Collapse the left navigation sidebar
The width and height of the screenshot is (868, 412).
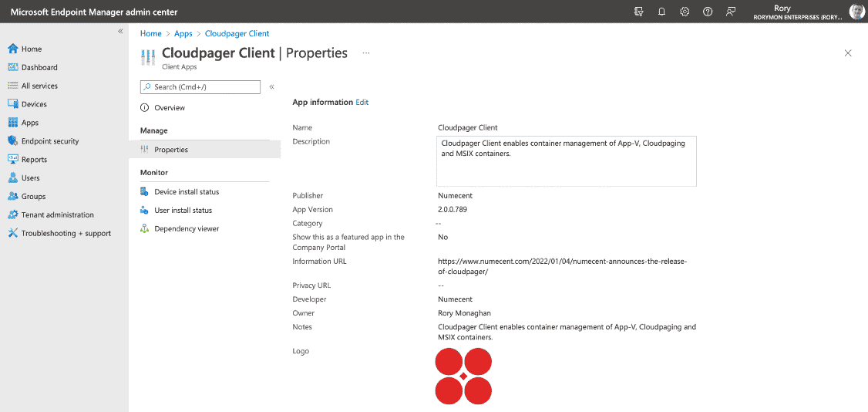pyautogui.click(x=120, y=32)
